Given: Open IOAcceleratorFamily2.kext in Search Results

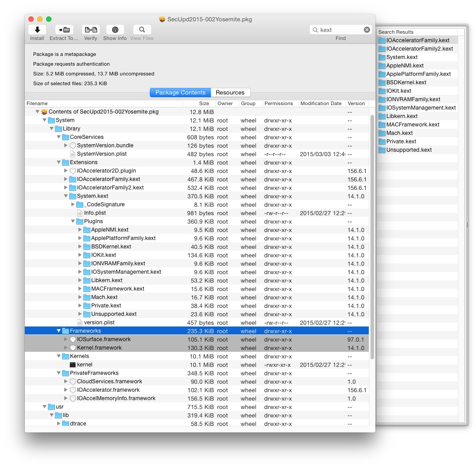Looking at the screenshot, I should (x=417, y=49).
